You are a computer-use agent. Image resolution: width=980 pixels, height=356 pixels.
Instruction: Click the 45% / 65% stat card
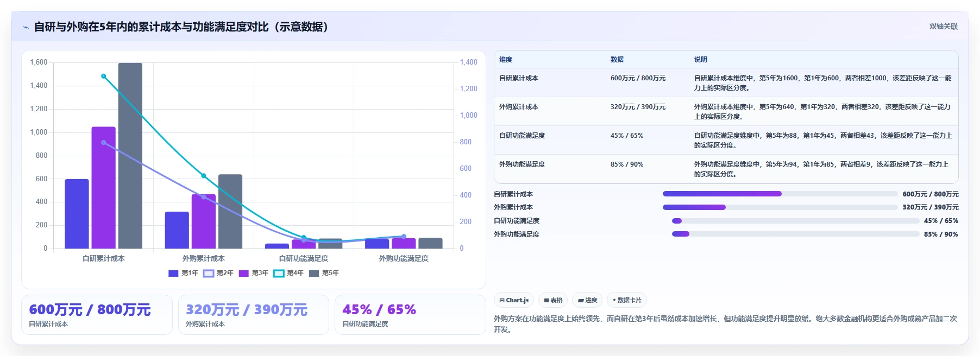[x=410, y=315]
